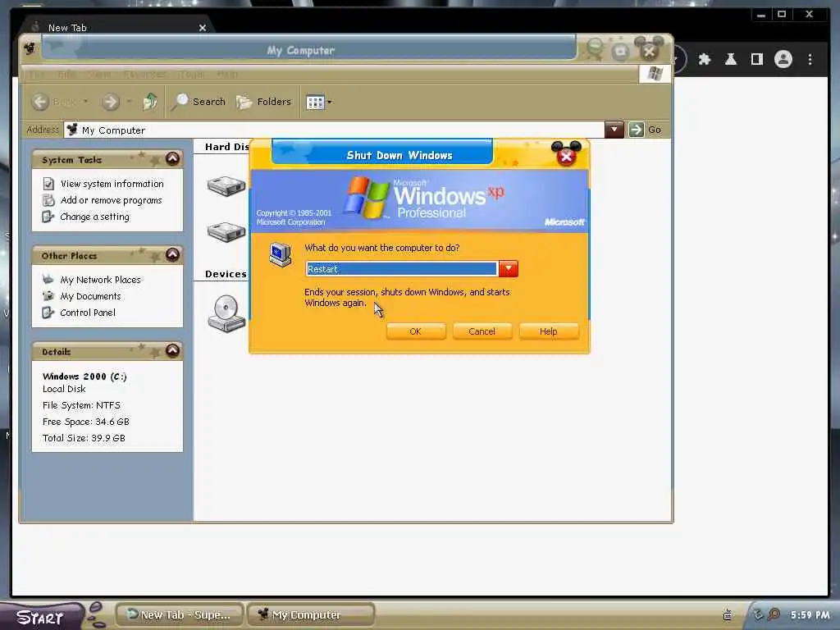Click the Forward arrow icon in toolbar
The image size is (840, 630).
111,101
